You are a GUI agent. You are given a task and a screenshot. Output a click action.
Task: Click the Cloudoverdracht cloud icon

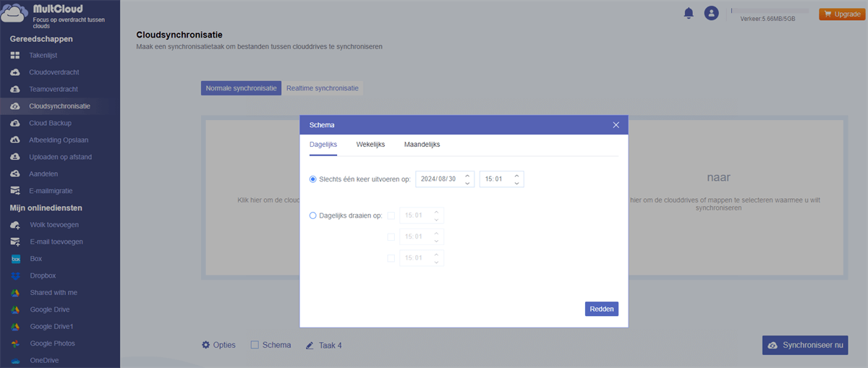(x=15, y=72)
